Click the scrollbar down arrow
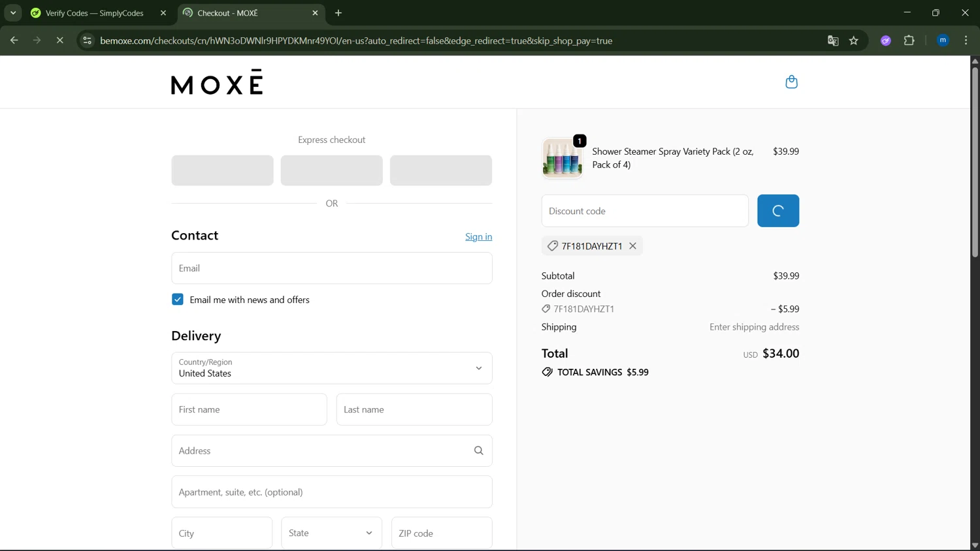Screen dimensions: 980x551 coord(975,545)
